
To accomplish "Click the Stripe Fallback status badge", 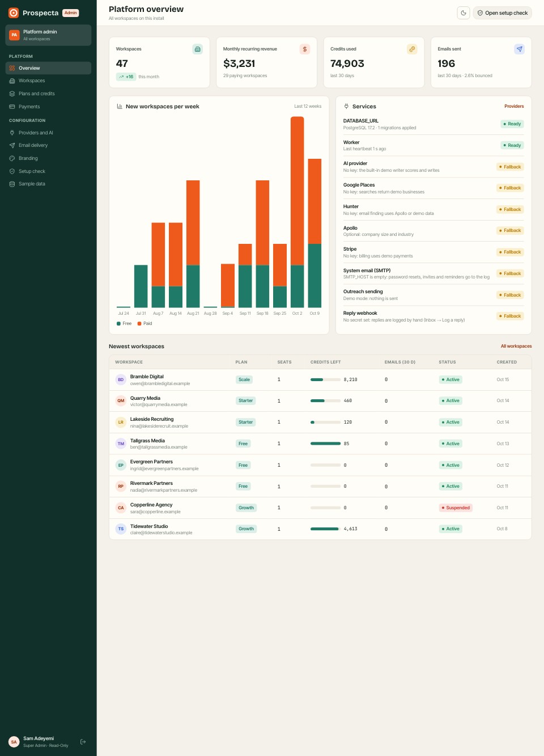I will pyautogui.click(x=510, y=252).
